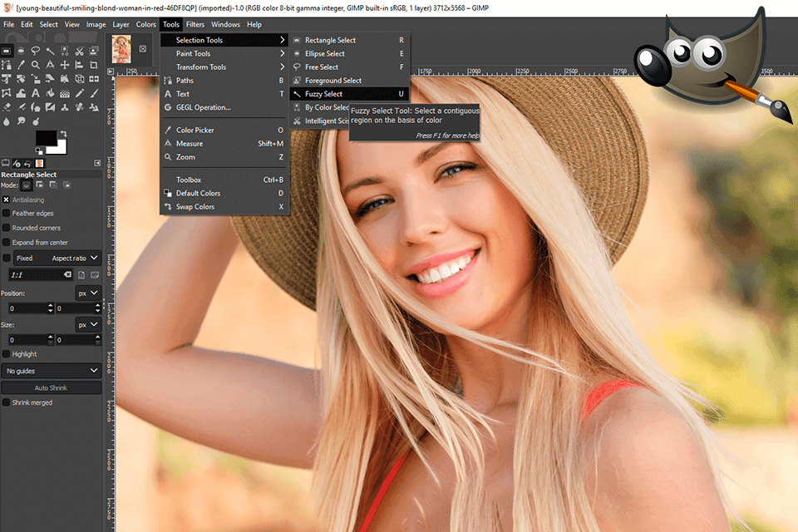Select the Measure compass tool in toolbox

tap(51, 65)
